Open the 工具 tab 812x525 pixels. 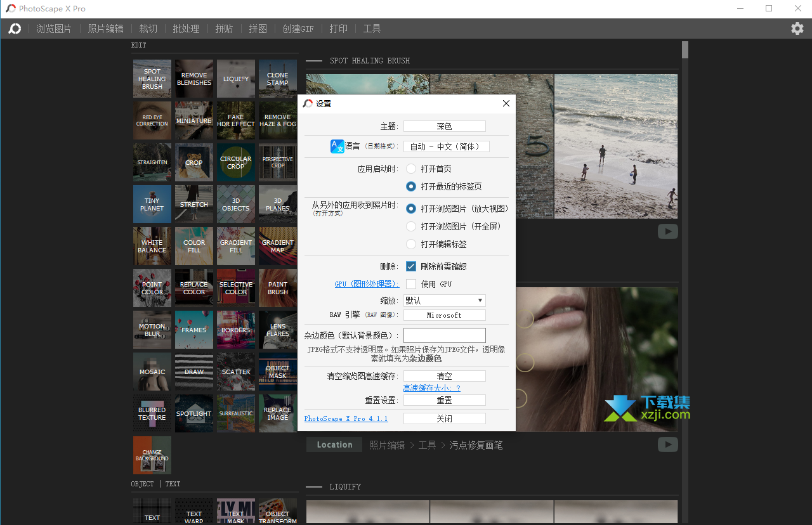(x=372, y=29)
